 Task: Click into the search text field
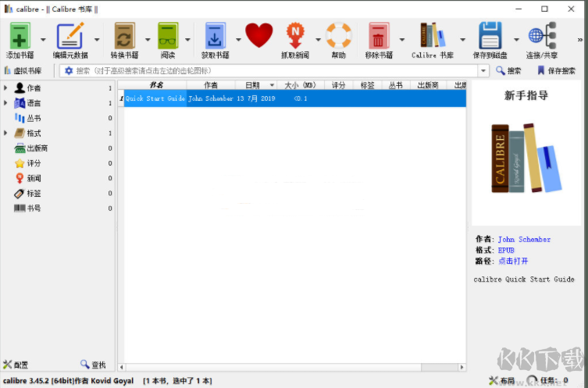(x=273, y=71)
